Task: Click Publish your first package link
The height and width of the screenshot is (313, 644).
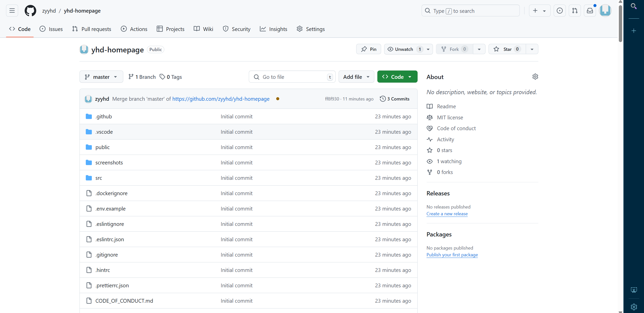Action: coord(452,255)
